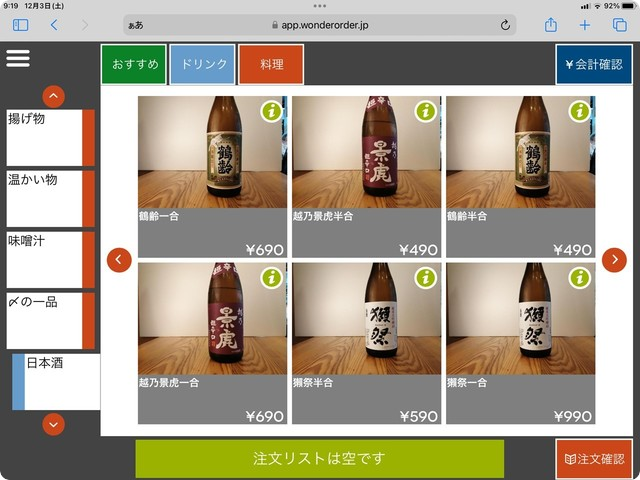Tap the 注文リストは空です order bar
Viewport: 640px width, 480px height.
click(320, 458)
